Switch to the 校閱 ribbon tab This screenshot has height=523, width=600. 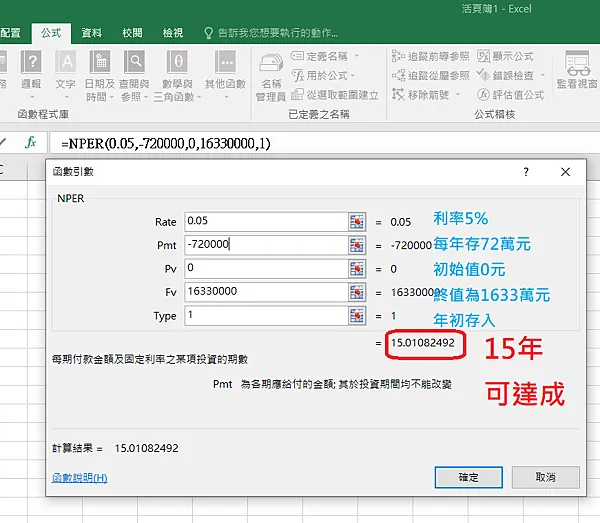click(x=132, y=33)
